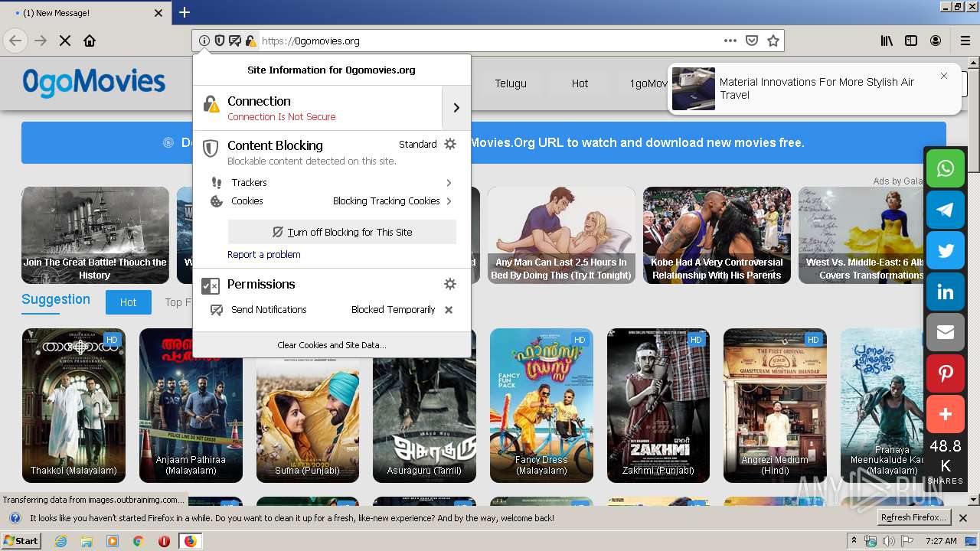Screen dimensions: 980x551
Task: Open Anjaam Pathiraa (Malayalam) movie poster
Action: click(191, 406)
